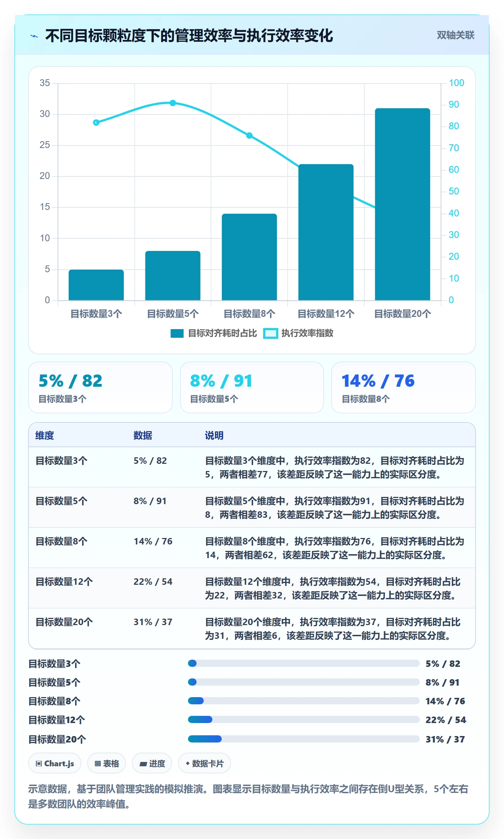Toggle the 执行效率指数 legend swatch
504x839 pixels.
[x=270, y=333]
